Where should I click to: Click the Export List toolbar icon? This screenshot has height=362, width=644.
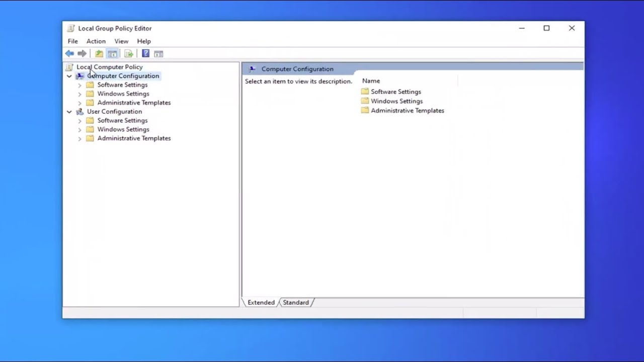(129, 54)
